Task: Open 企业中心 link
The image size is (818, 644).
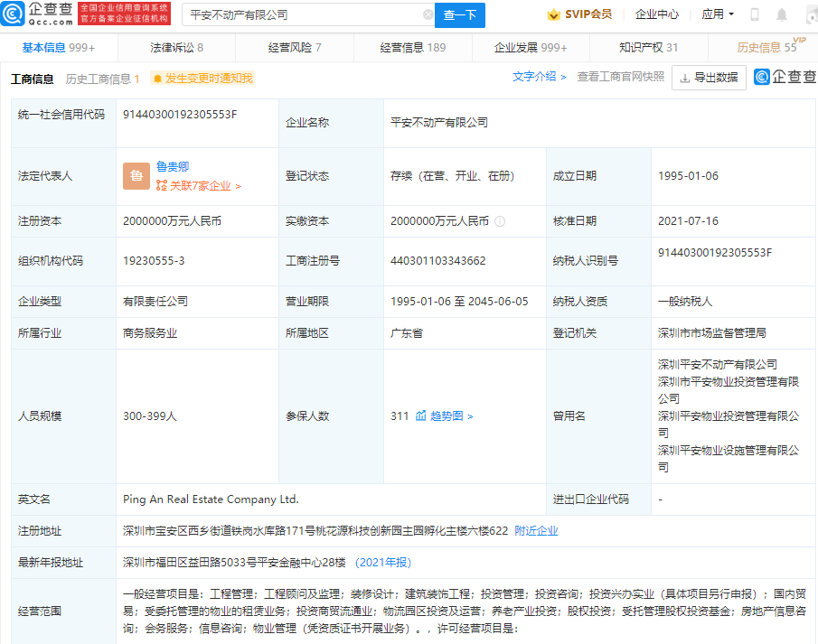Action: point(657,14)
